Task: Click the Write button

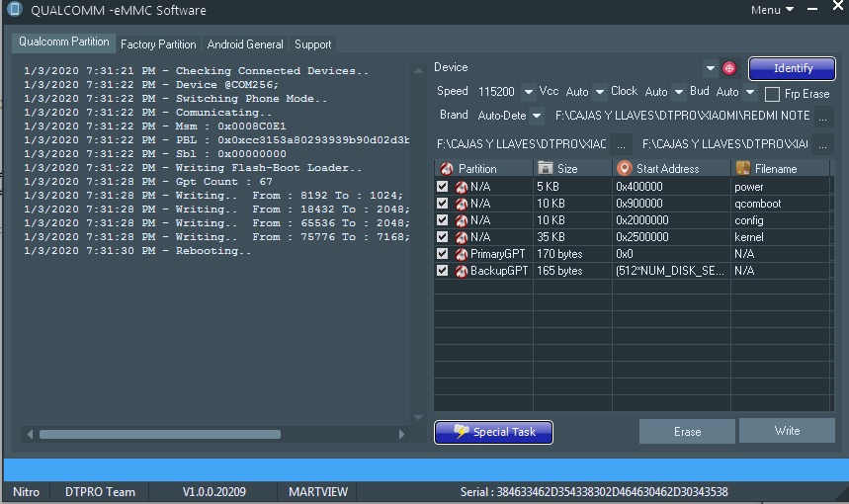Action: pos(787,431)
